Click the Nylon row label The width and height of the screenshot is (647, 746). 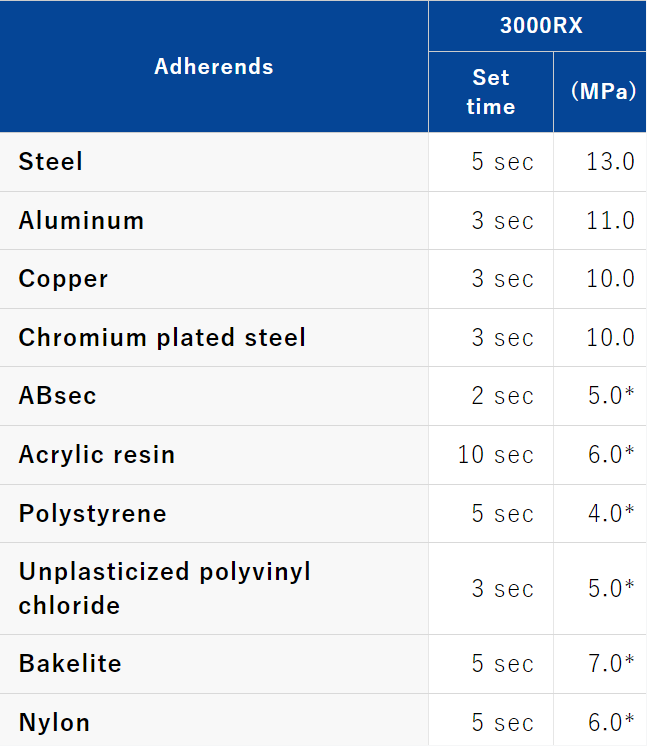(x=54, y=722)
